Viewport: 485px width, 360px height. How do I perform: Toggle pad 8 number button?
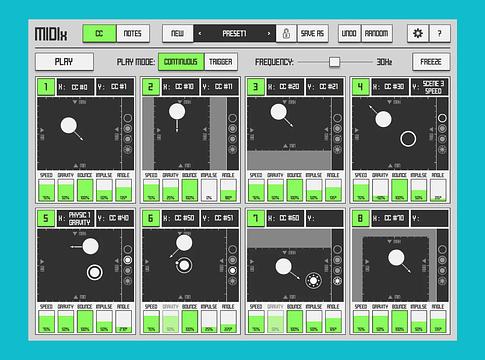(x=360, y=218)
